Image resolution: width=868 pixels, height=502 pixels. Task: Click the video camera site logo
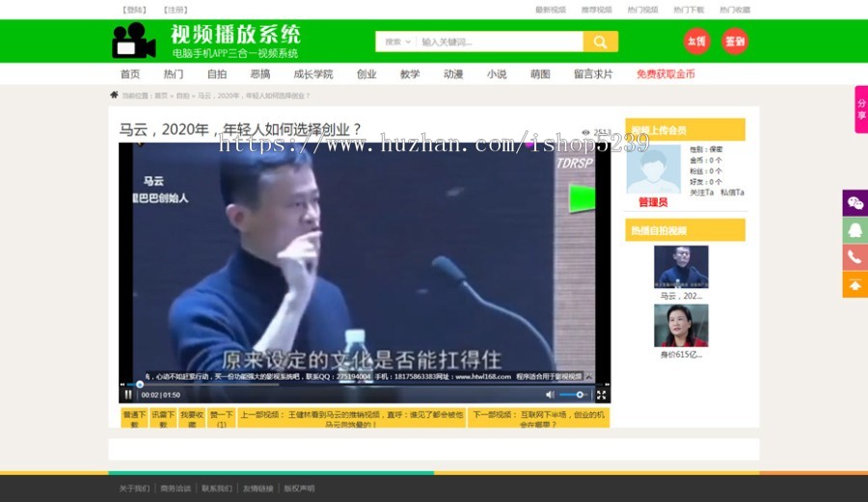[133, 40]
